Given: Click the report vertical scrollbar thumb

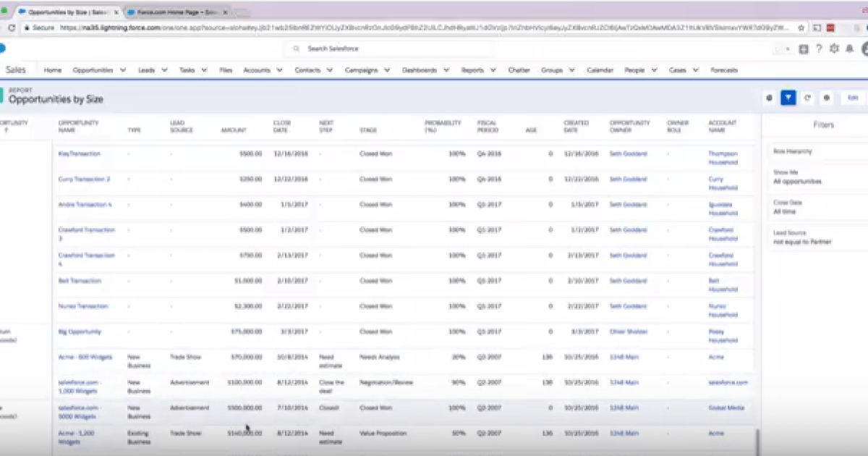Looking at the screenshot, I should 758,441.
